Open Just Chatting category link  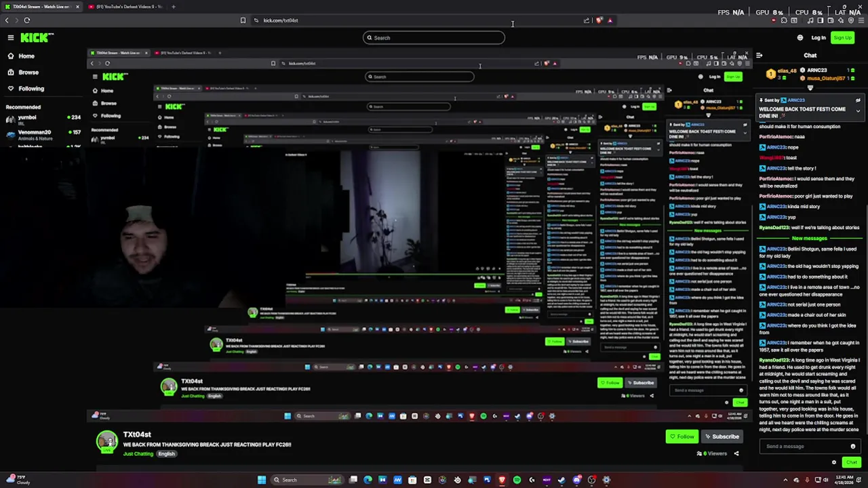tap(138, 454)
